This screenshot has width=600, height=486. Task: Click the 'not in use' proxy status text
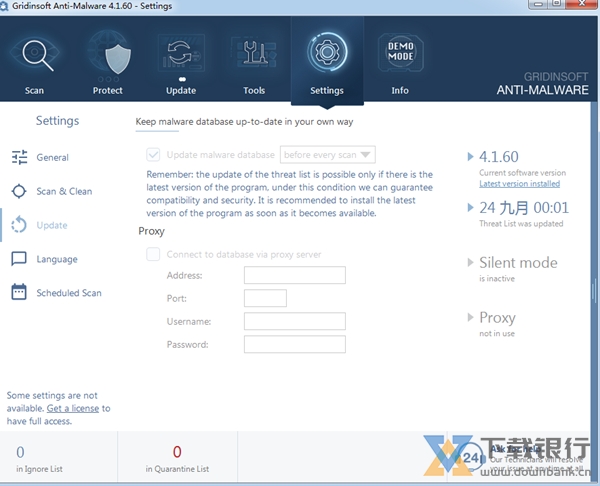pos(497,333)
